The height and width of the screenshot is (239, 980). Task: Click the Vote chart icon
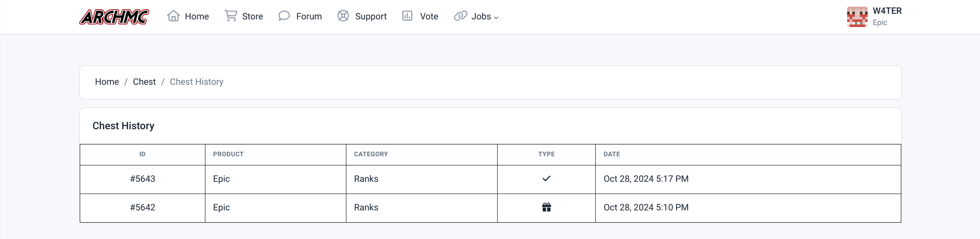pos(407,16)
